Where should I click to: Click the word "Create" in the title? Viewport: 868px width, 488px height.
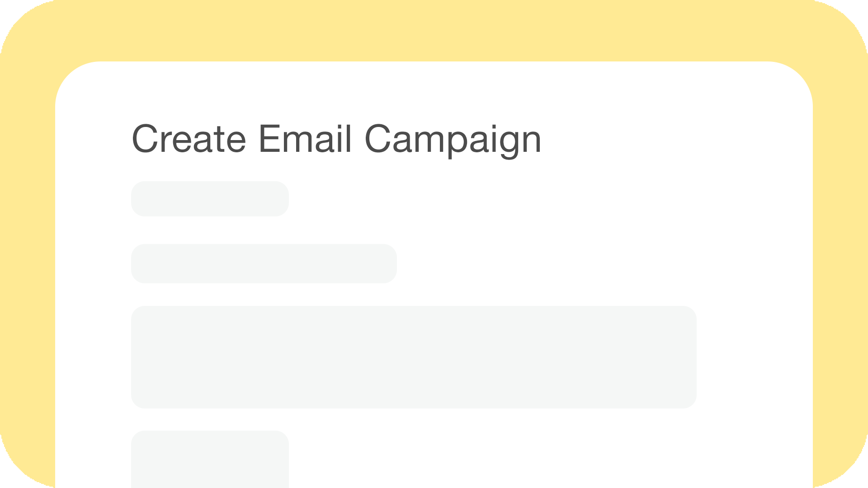point(189,139)
